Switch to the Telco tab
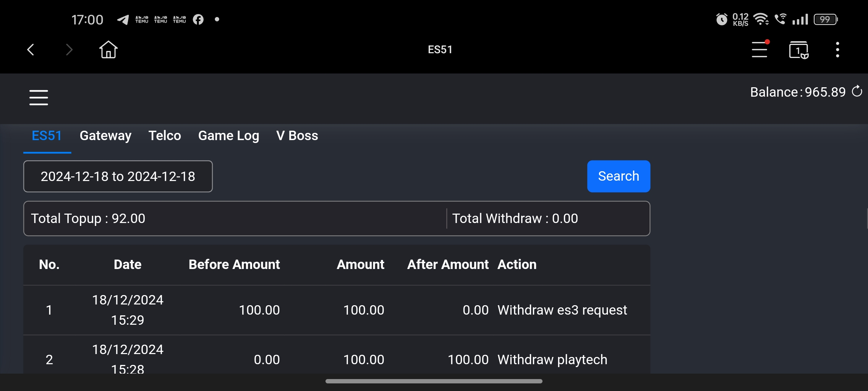868x391 pixels. click(165, 136)
